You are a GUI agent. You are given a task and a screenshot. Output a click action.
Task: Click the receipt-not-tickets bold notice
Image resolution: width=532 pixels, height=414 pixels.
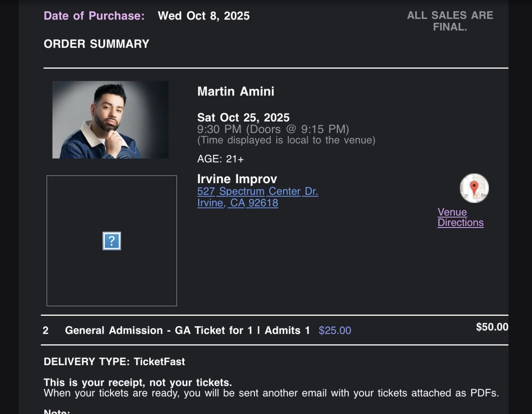(x=138, y=382)
